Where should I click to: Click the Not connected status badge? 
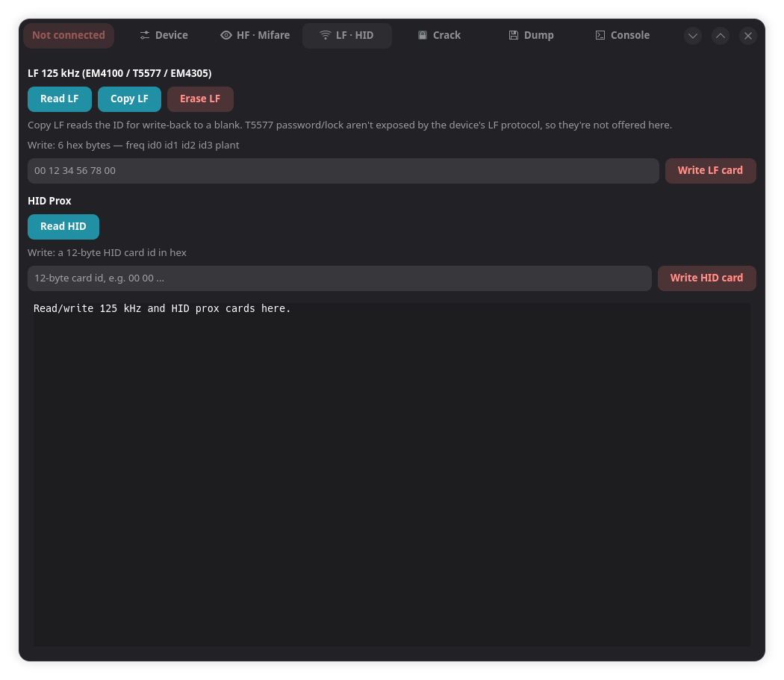69,36
